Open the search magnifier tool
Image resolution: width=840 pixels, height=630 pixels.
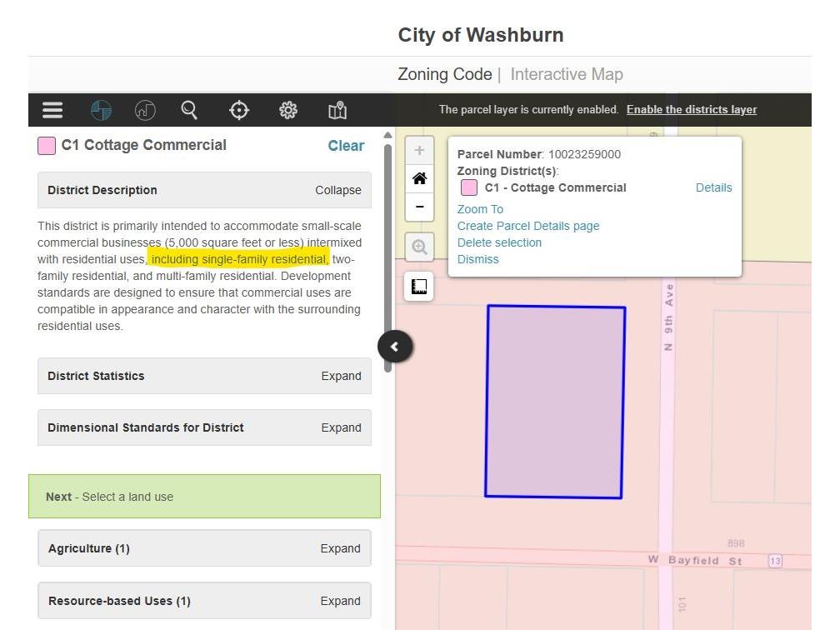coord(190,110)
